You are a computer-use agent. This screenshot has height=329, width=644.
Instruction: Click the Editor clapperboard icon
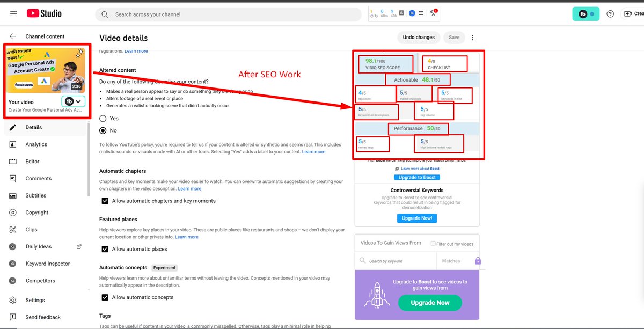[x=13, y=162]
